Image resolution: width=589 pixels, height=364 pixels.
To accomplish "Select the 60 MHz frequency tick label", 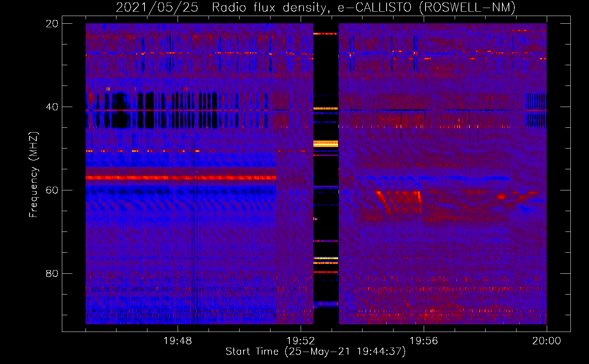I will coord(52,190).
